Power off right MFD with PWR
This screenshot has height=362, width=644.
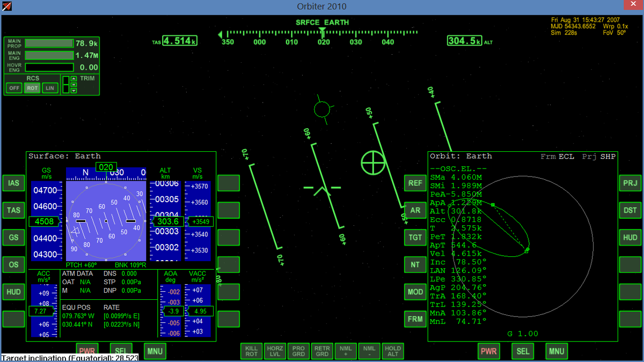489,352
